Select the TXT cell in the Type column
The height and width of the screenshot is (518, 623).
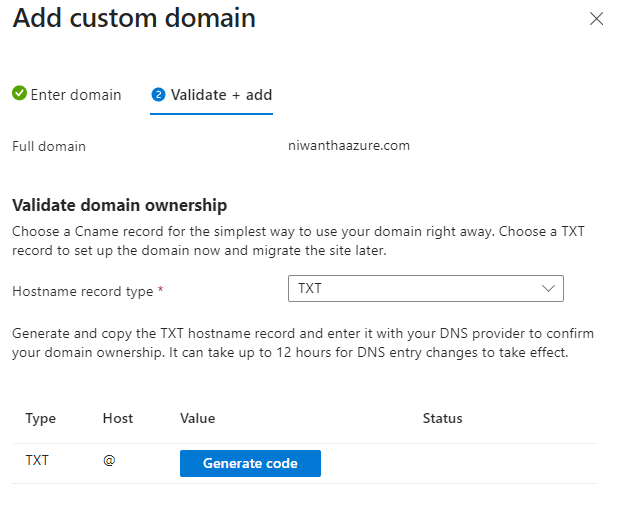click(x=38, y=462)
